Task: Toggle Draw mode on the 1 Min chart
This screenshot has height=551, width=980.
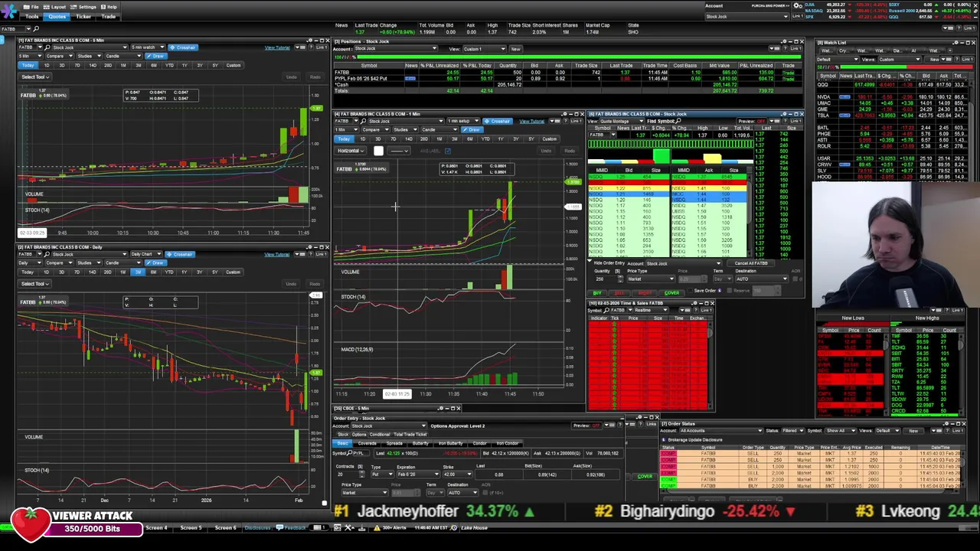Action: pyautogui.click(x=472, y=129)
